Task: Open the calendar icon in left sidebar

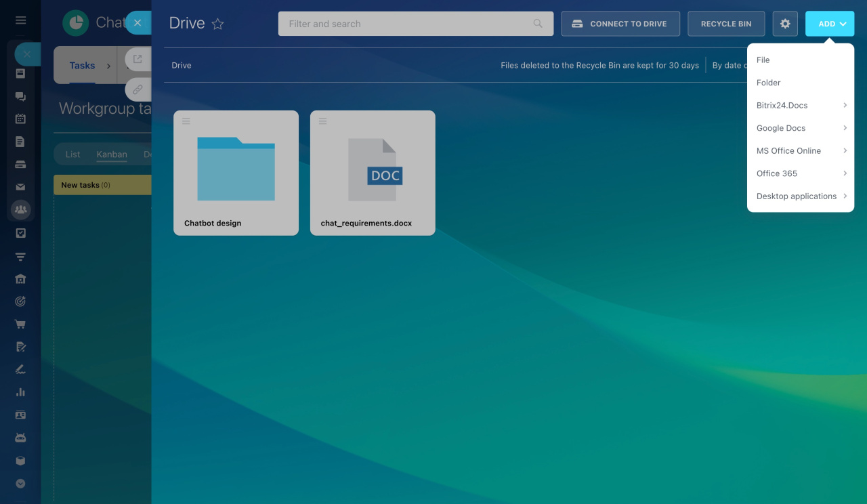Action: click(20, 119)
